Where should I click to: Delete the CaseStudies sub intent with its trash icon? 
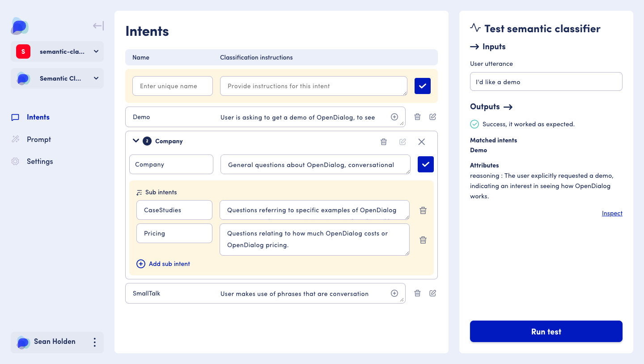(x=423, y=210)
